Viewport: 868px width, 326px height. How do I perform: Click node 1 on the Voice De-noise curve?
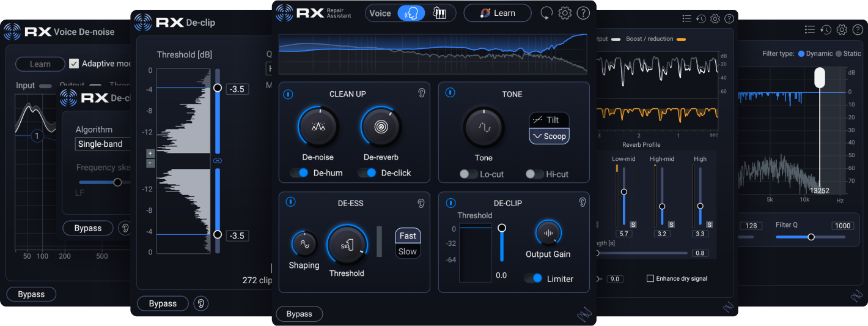pyautogui.click(x=37, y=136)
